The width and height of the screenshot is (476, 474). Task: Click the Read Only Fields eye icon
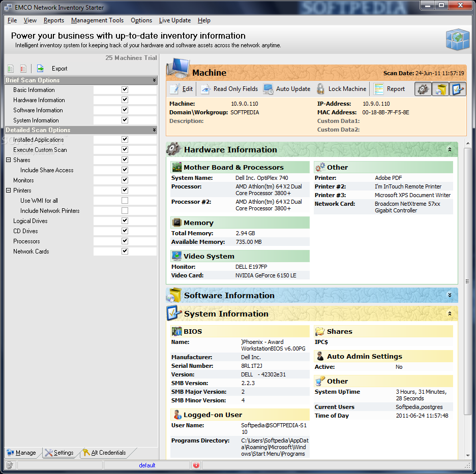(x=205, y=89)
